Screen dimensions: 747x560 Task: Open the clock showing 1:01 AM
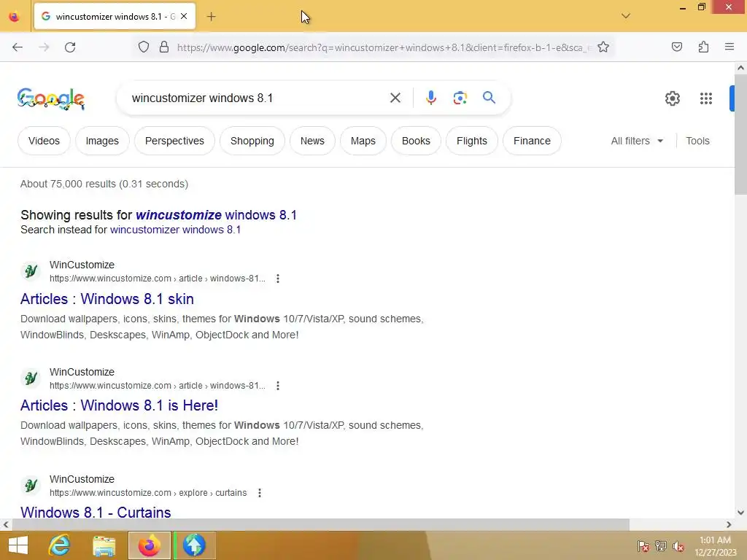click(715, 546)
